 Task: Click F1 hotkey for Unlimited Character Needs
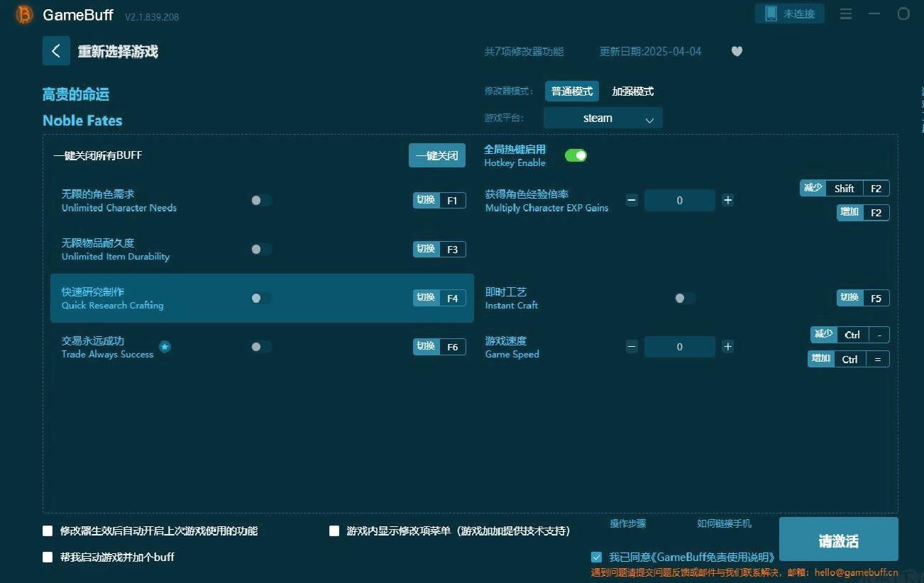[x=439, y=200]
